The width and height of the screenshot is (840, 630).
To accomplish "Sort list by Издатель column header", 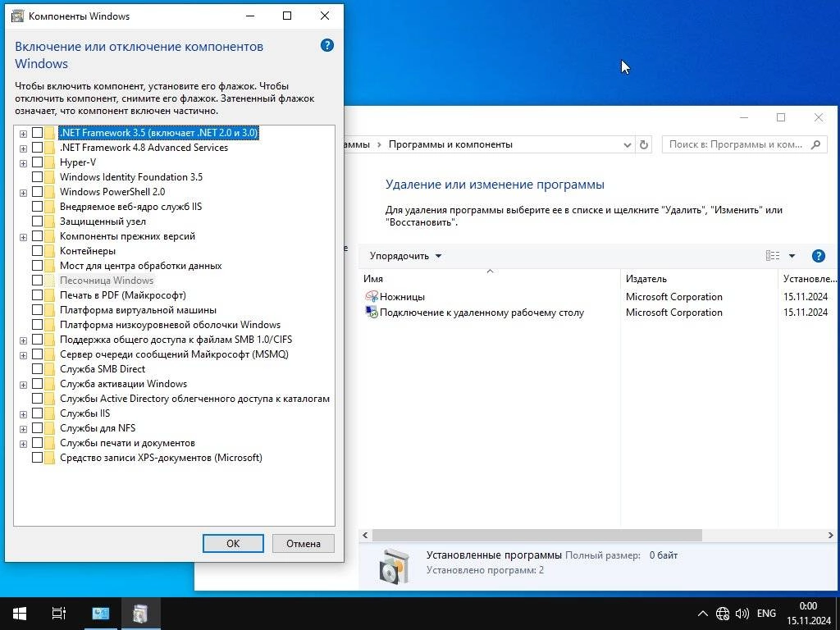I will pyautogui.click(x=699, y=279).
